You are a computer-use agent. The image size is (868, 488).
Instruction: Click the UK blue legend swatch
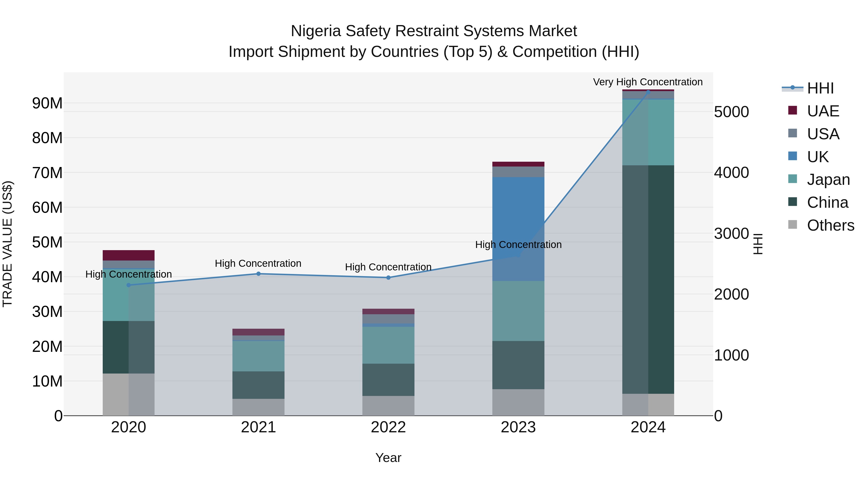point(793,156)
